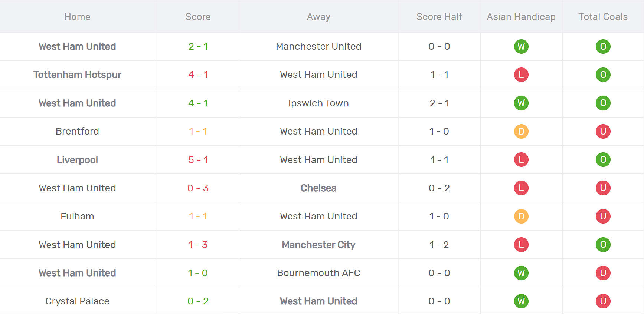Viewport: 644px width, 314px height.
Task: Click the red U badge in Crystal Palace row
Action: (x=603, y=301)
